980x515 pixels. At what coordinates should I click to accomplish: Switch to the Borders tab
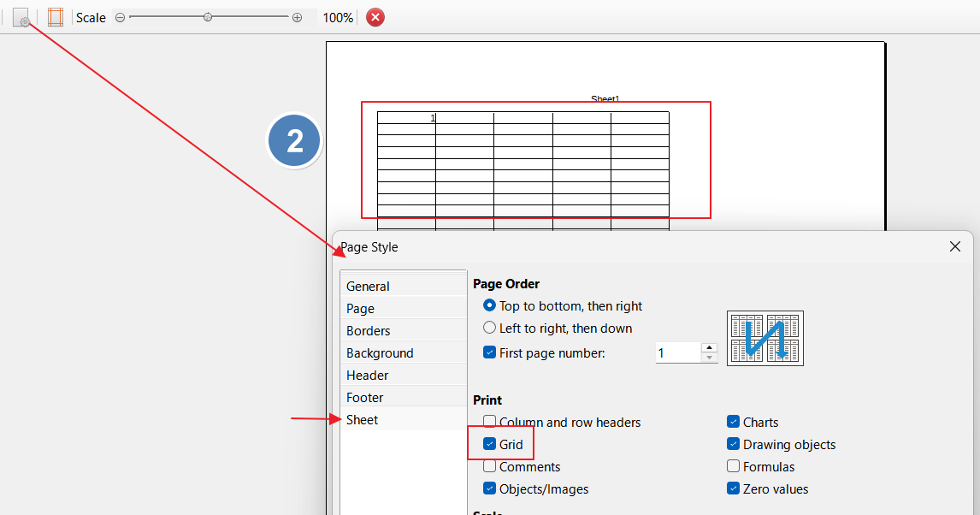(369, 330)
